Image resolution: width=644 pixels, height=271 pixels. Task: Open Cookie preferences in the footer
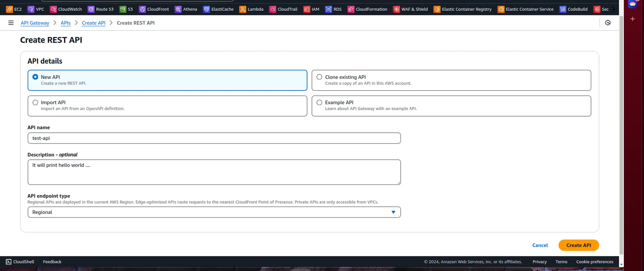coord(595,262)
